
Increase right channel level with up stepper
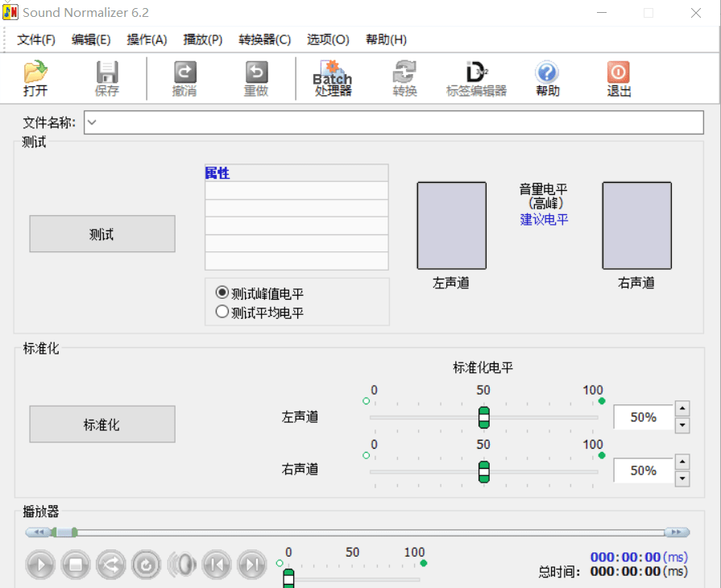pos(683,462)
